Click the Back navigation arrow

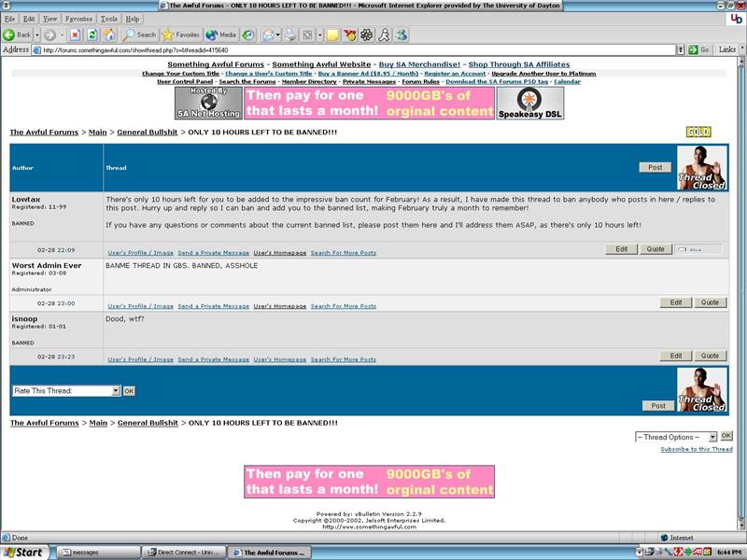(9, 35)
